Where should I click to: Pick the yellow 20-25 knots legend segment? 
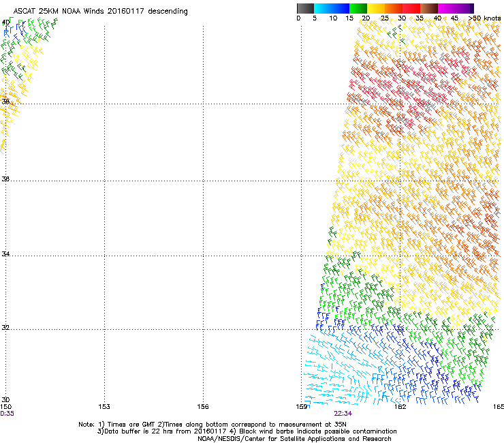(376, 8)
